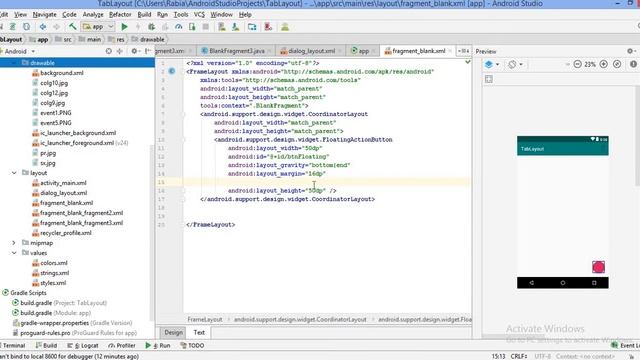Open the preview orientation dropdown
The image size is (640, 360).
[x=515, y=64]
